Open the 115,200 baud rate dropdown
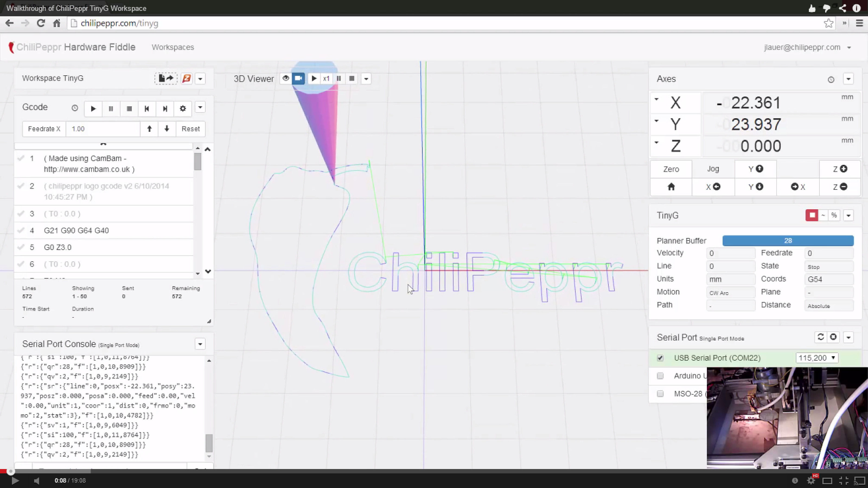 [x=817, y=358]
